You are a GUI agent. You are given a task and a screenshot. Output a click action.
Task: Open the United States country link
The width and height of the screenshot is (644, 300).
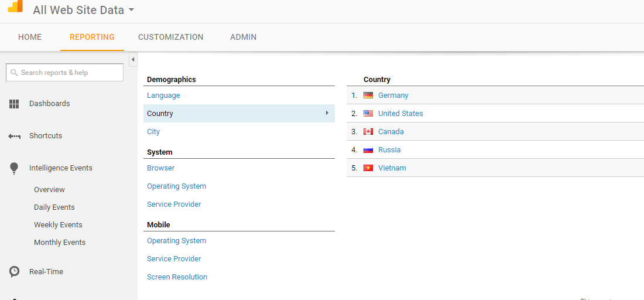tap(400, 114)
